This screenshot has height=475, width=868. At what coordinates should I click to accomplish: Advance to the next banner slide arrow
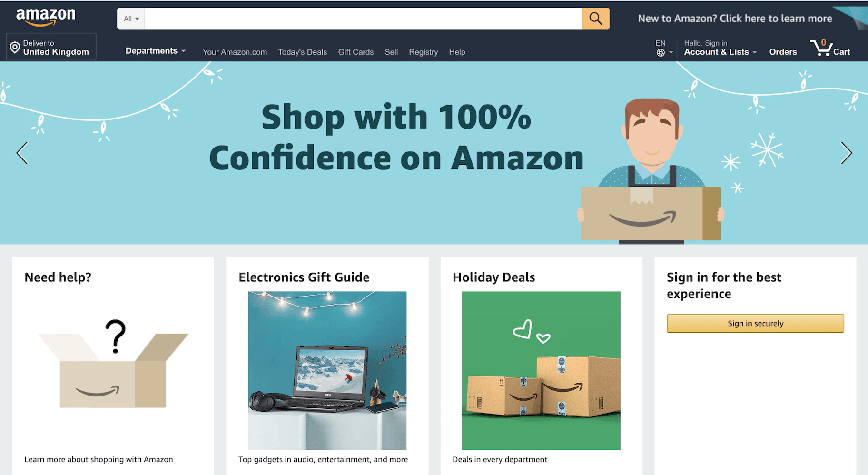click(846, 153)
